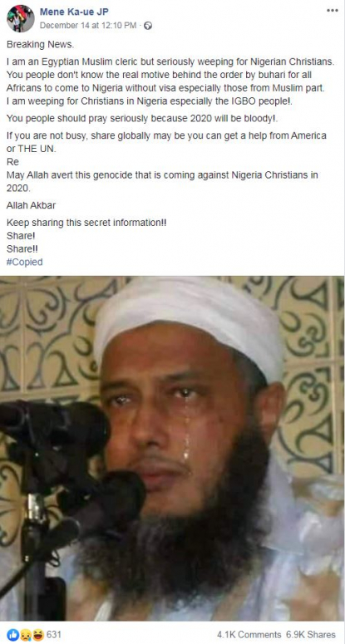
Task: Open the 4.1K Comments link
Action: 249,635
